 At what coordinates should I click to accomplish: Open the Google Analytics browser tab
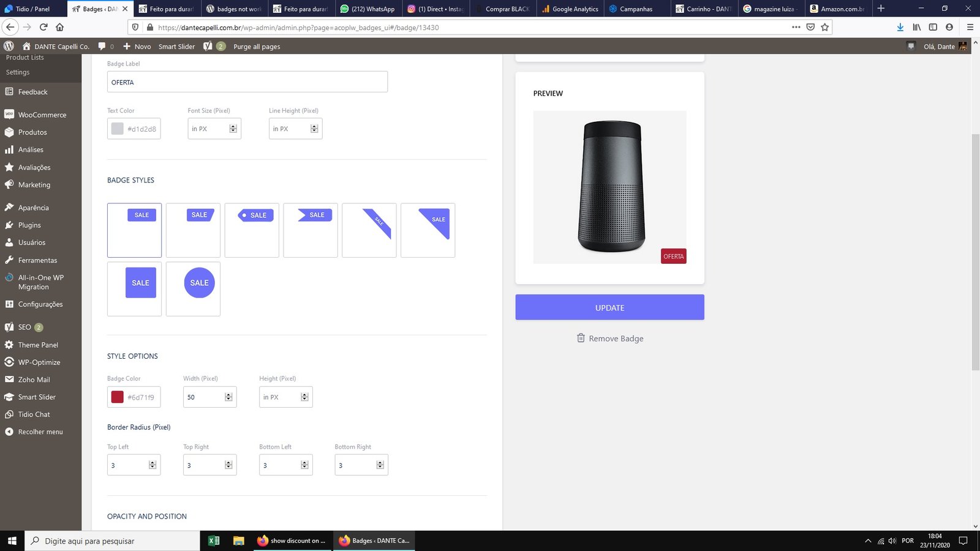[570, 9]
